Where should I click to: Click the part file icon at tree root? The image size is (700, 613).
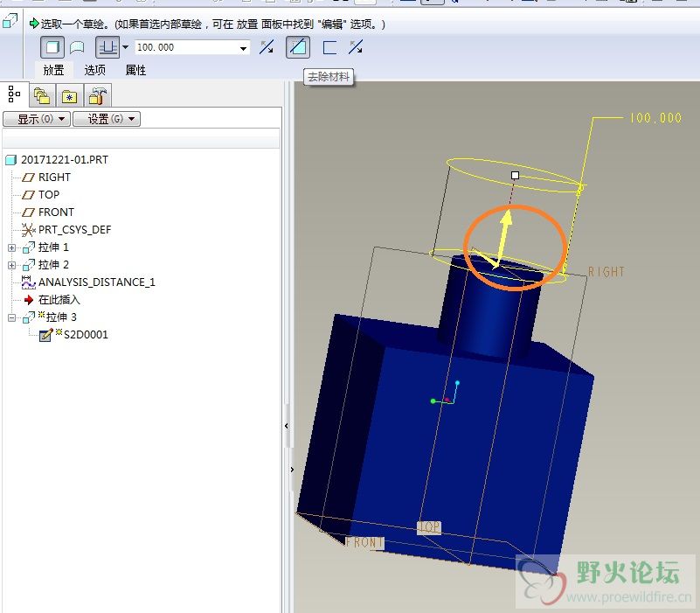coord(11,160)
